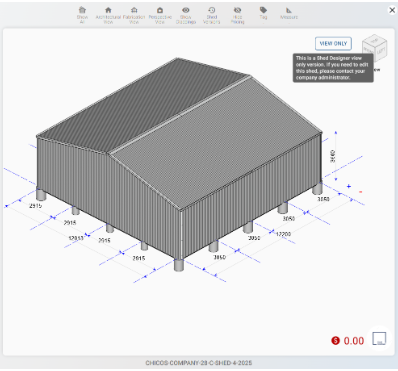
Task: Select the Measure tool
Action: (x=289, y=13)
